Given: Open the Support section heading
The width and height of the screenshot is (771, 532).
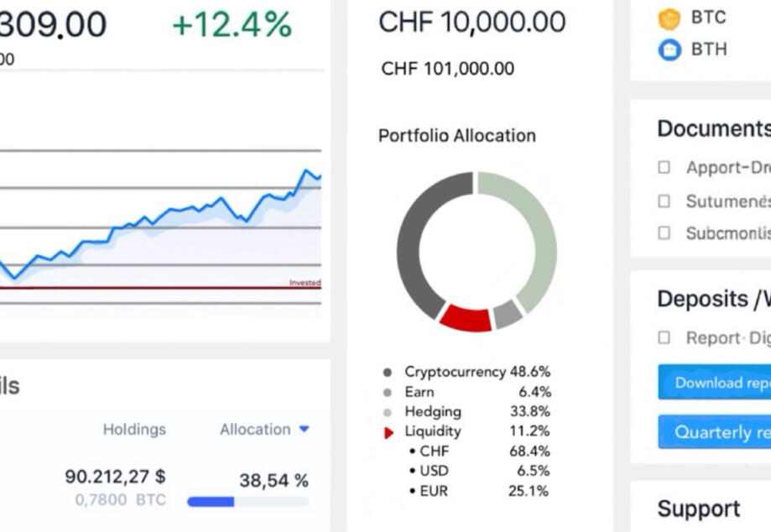Looking at the screenshot, I should tap(698, 509).
